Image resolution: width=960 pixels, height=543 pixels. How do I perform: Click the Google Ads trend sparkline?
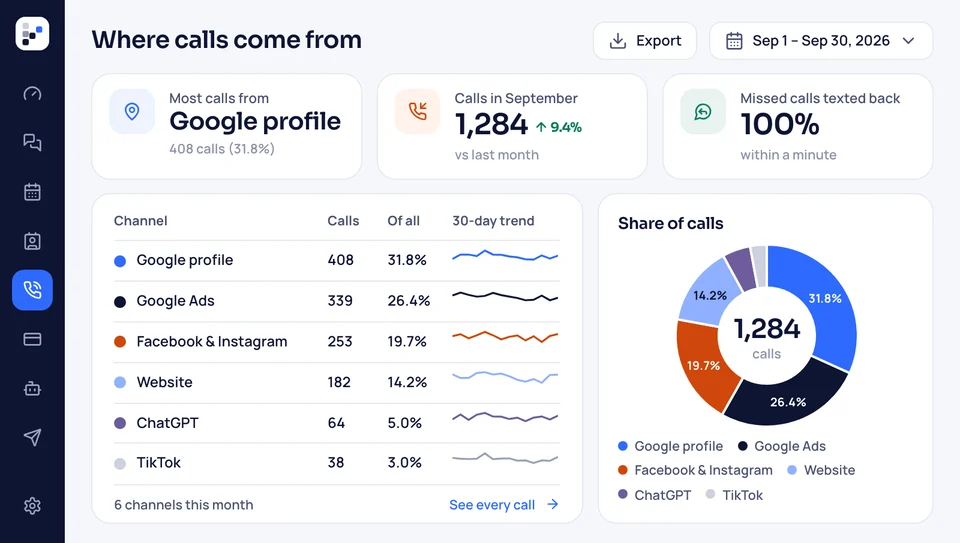(x=505, y=296)
